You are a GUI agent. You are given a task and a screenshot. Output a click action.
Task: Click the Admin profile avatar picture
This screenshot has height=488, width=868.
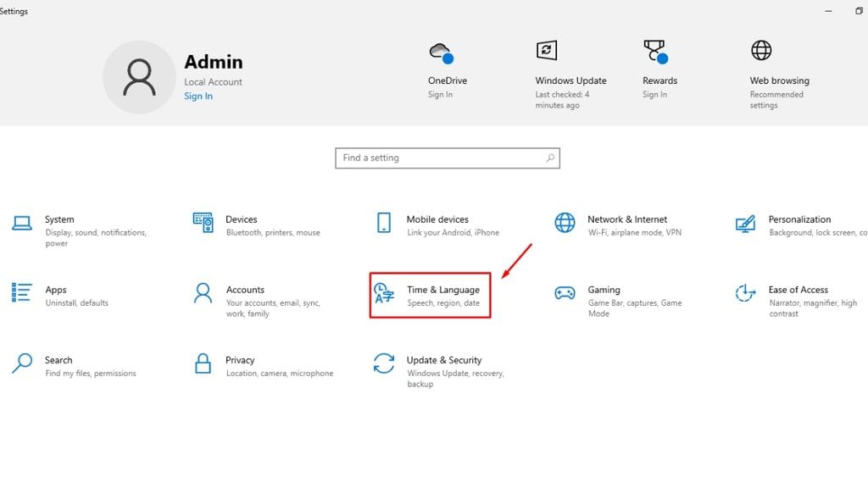click(139, 78)
